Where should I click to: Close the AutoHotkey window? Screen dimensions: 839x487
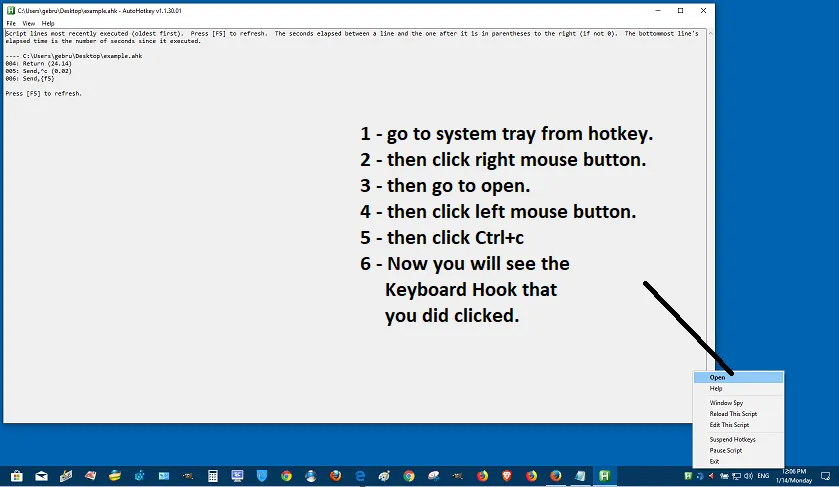(x=703, y=10)
